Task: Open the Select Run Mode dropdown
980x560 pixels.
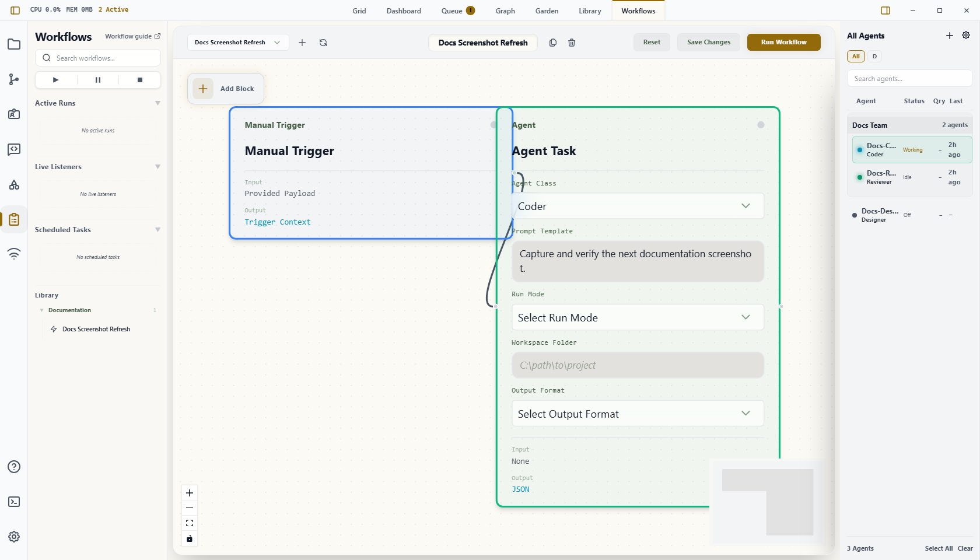Action: tap(638, 317)
